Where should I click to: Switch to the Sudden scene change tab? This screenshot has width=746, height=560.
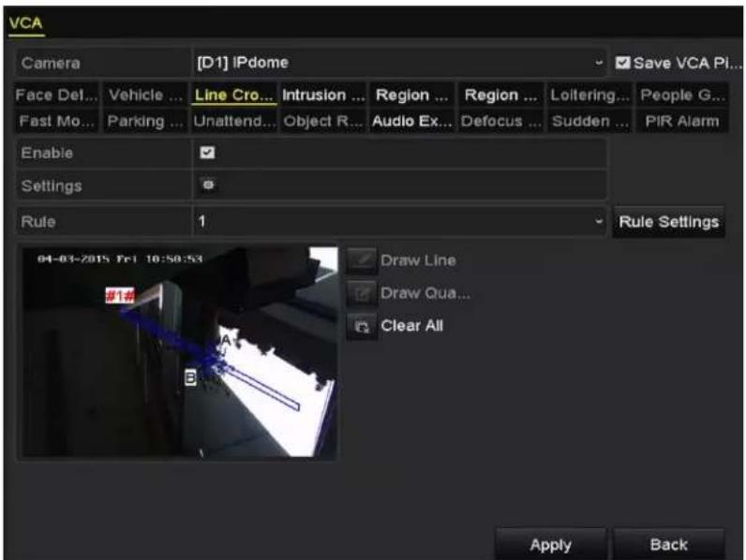[589, 121]
